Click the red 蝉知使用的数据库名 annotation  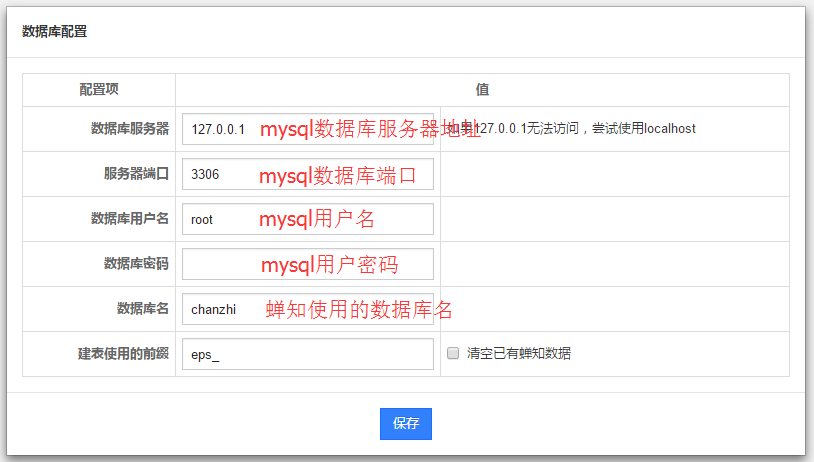point(359,310)
